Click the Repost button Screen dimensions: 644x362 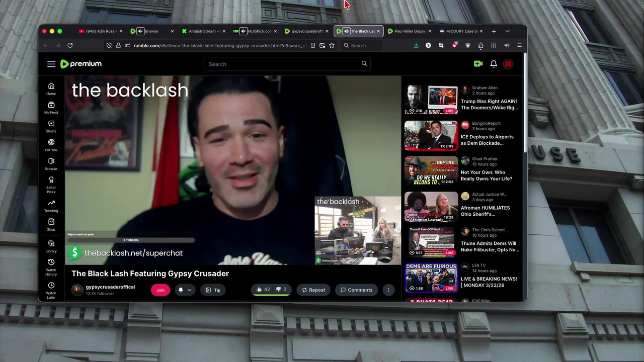point(313,290)
